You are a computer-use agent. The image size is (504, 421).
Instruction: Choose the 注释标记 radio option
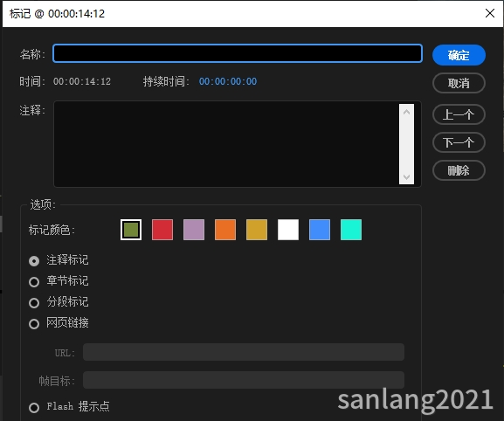[34, 261]
